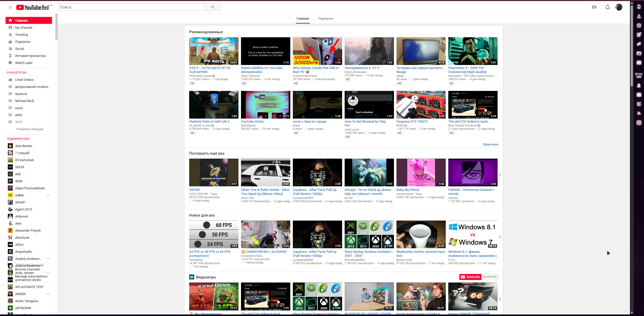Viewport: 644px width, 316px height.
Task: Open Notes panel in browser sidebar
Action: pos(639,35)
